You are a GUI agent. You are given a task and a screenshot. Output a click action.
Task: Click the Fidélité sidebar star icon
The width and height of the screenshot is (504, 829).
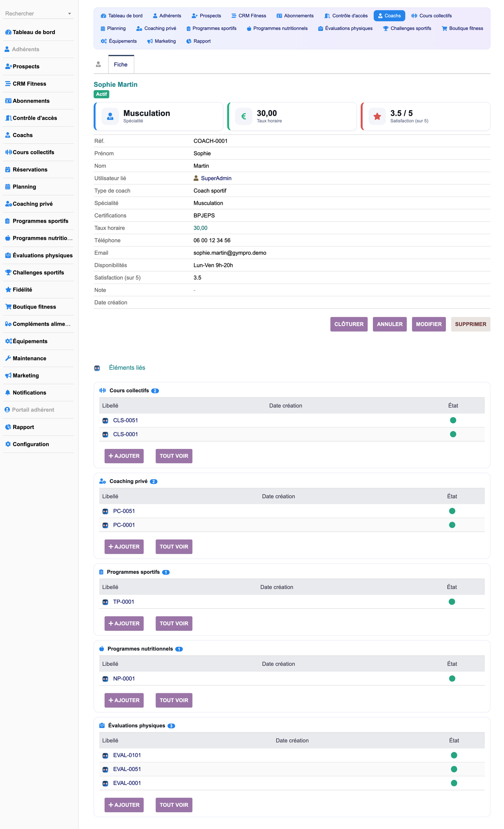(x=8, y=290)
